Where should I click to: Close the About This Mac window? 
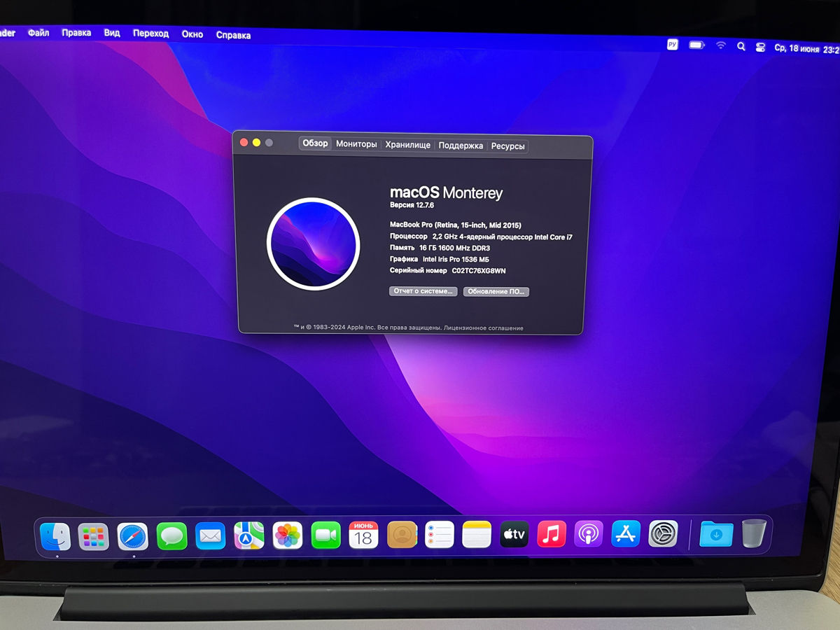point(244,142)
